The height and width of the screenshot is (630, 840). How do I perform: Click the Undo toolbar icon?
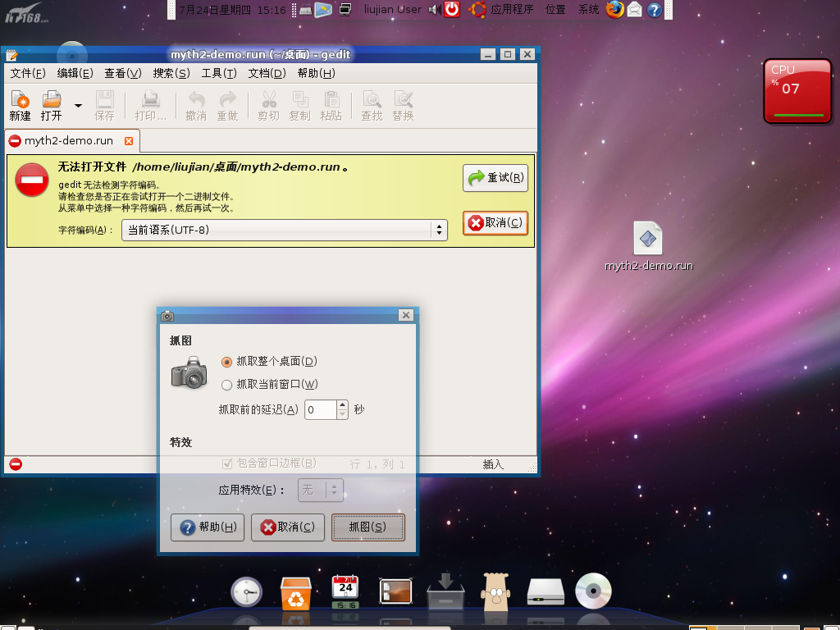pyautogui.click(x=196, y=106)
